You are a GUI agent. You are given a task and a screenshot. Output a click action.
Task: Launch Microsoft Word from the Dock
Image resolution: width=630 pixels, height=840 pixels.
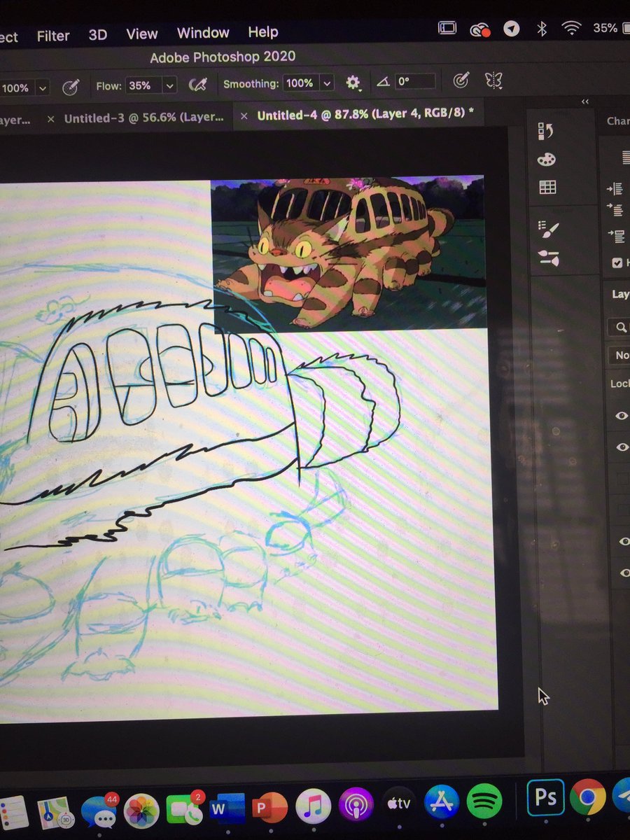tap(227, 809)
